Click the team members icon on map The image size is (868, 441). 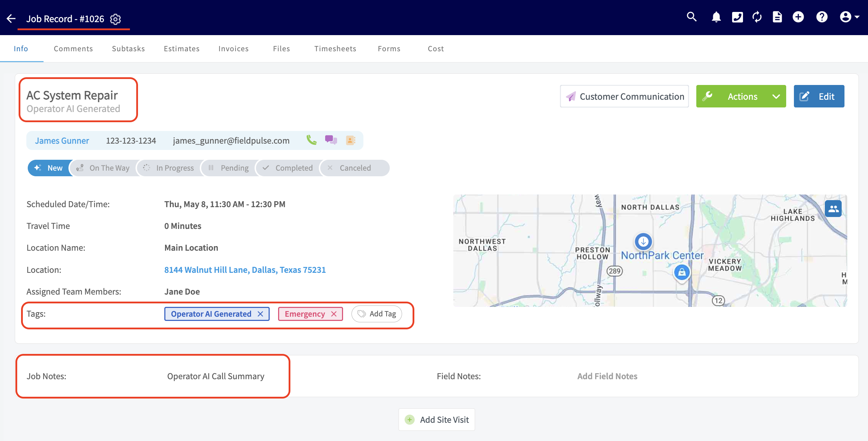(833, 209)
